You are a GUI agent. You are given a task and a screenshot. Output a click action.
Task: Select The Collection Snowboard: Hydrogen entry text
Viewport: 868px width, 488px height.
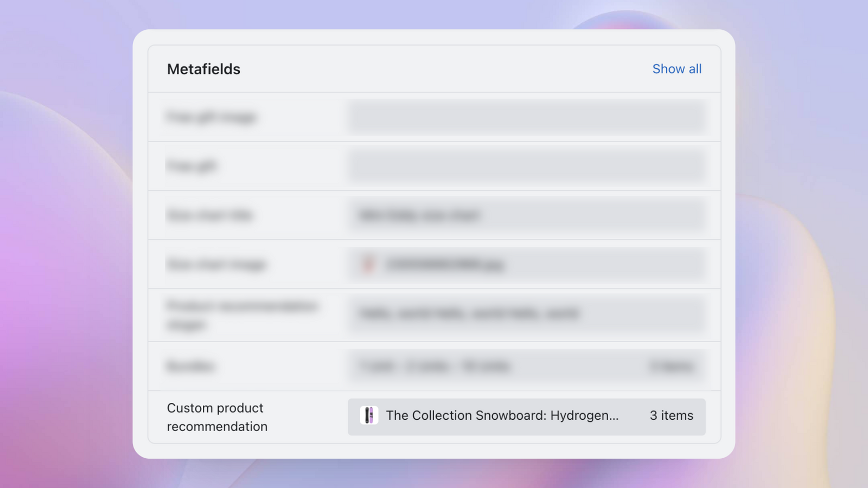click(502, 416)
